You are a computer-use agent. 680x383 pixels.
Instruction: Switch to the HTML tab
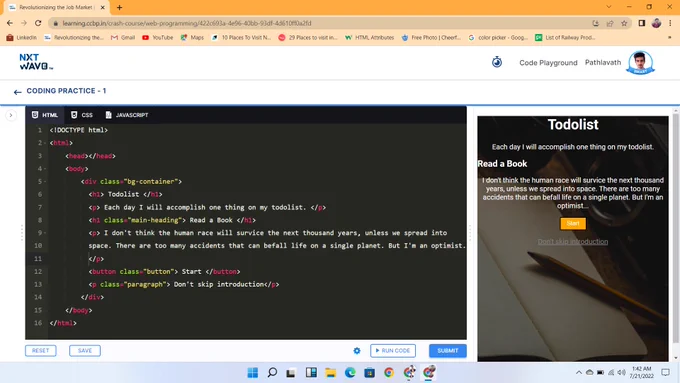click(x=45, y=115)
